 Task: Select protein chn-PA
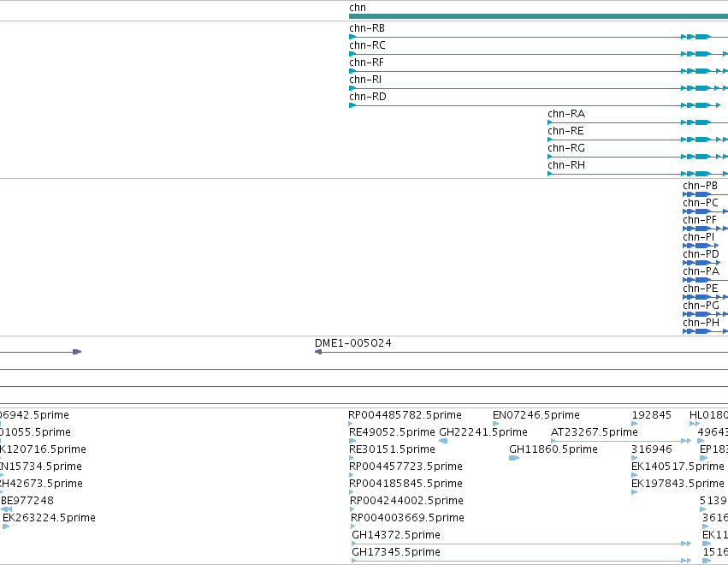click(701, 271)
